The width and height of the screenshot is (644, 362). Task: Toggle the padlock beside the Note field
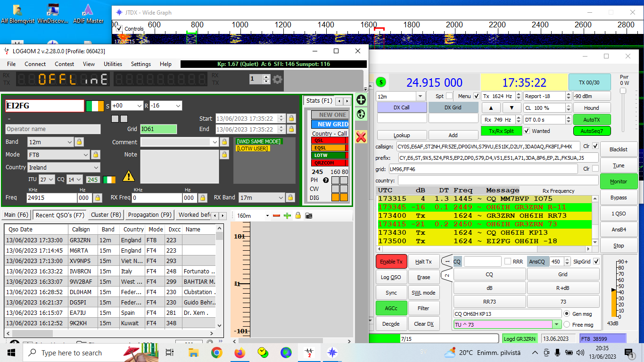[x=224, y=155]
